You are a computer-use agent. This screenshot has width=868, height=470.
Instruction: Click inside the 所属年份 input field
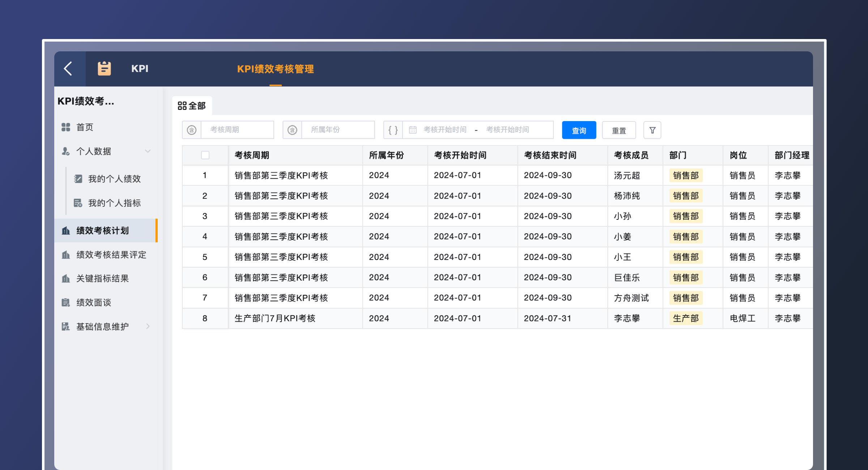[338, 129]
